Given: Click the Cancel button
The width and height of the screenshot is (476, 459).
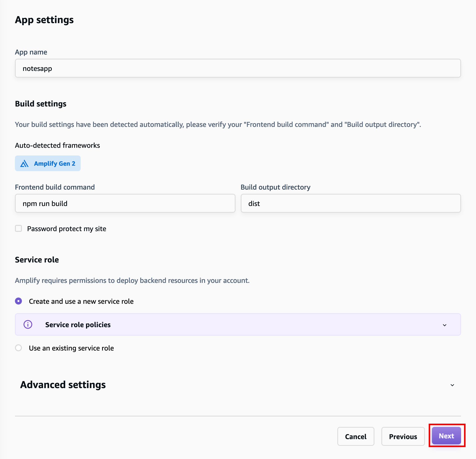Looking at the screenshot, I should tap(356, 436).
